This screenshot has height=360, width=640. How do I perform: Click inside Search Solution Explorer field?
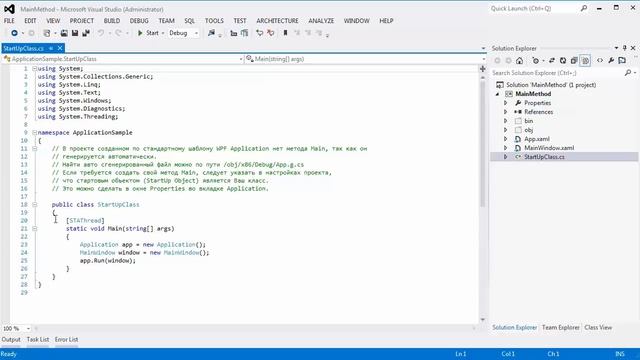click(557, 73)
